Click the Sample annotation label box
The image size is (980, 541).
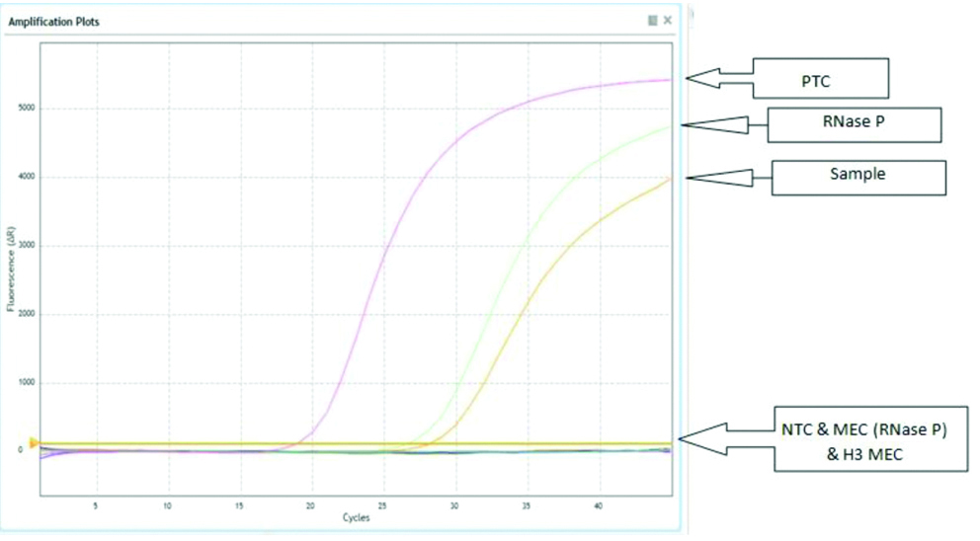pos(857,177)
